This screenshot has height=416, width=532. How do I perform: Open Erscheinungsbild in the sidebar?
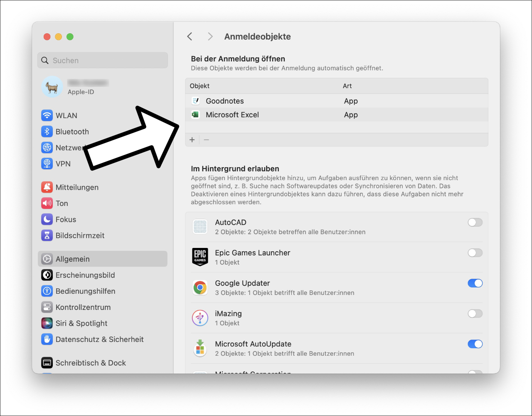pyautogui.click(x=85, y=275)
